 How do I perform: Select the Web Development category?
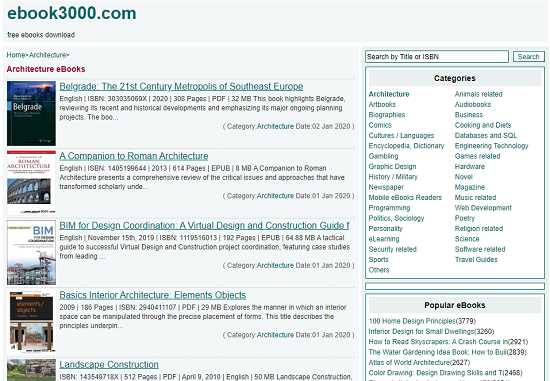tap(483, 208)
